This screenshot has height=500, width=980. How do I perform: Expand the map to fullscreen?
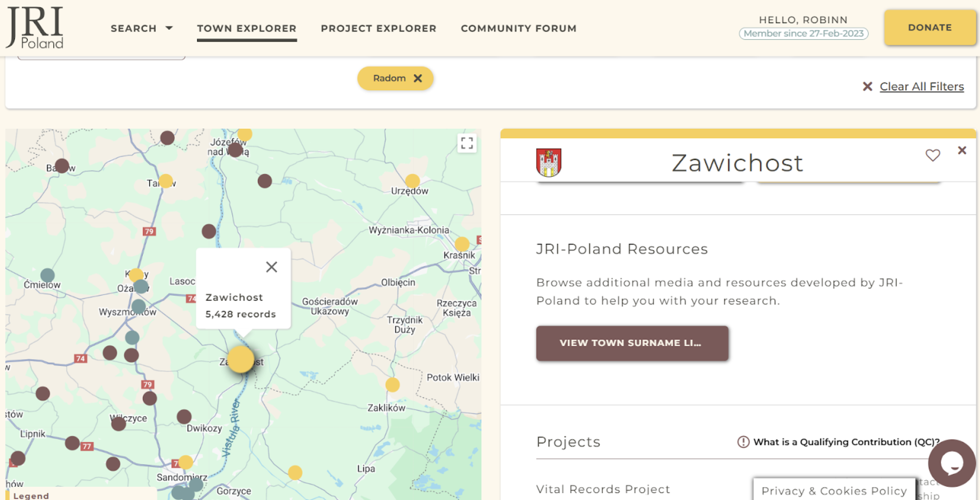click(467, 143)
